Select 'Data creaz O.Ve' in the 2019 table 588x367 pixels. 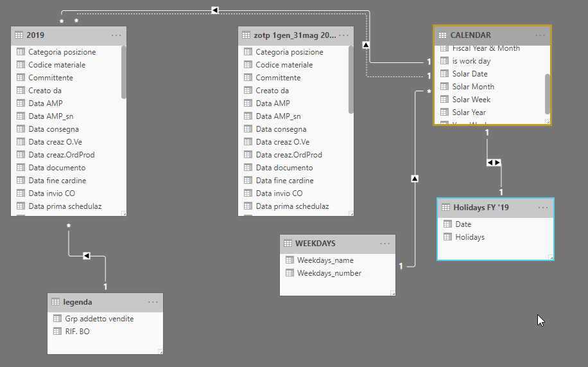[x=55, y=142]
